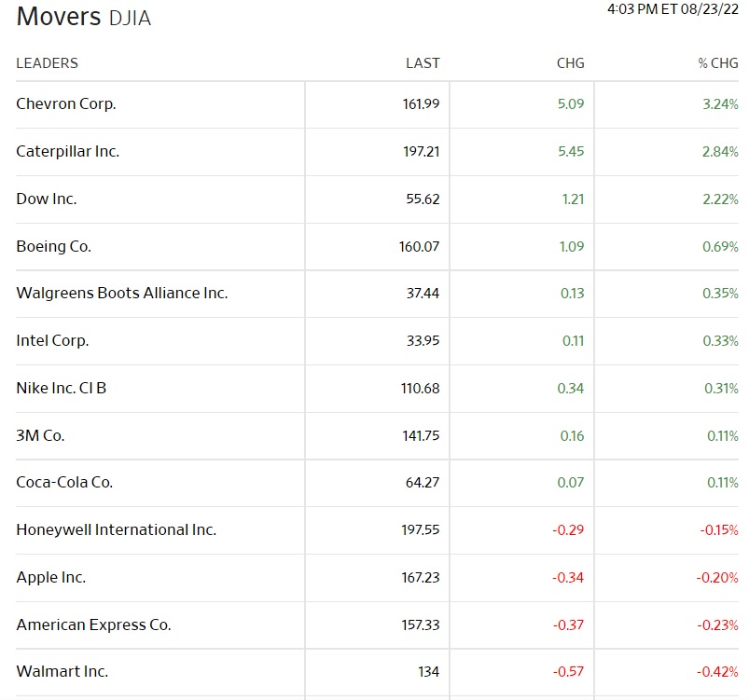The height and width of the screenshot is (700, 749).
Task: Select 3M change value 0.16
Action: (x=573, y=435)
